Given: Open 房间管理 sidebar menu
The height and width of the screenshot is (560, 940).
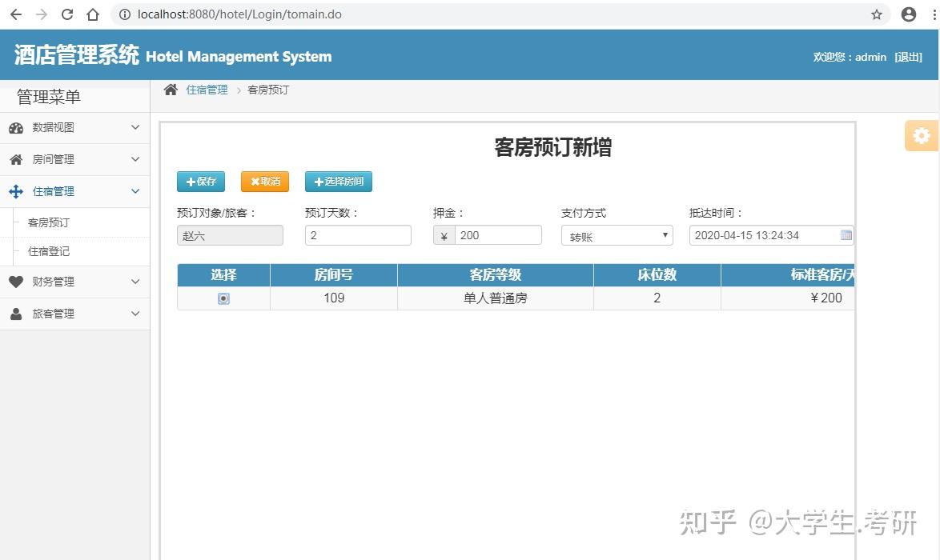Looking at the screenshot, I should click(75, 159).
